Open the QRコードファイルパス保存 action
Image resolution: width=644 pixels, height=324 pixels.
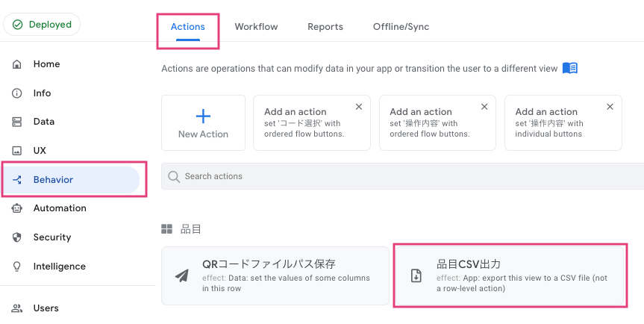(x=275, y=276)
